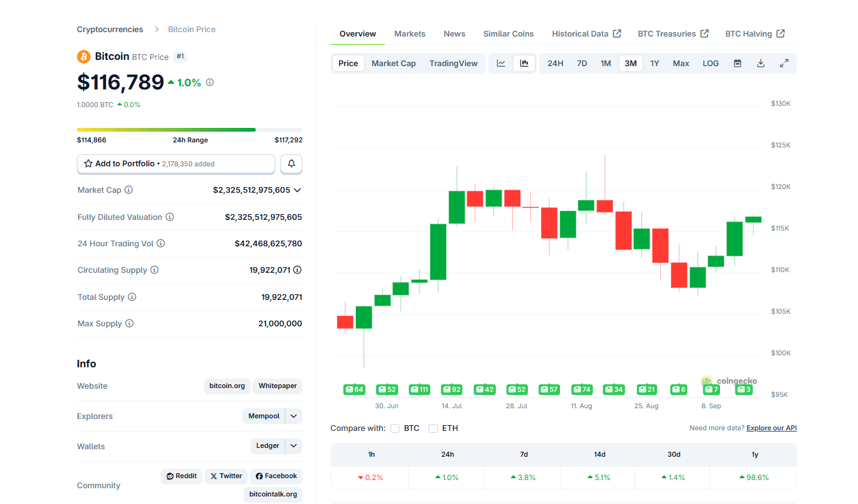Open news marker labeled 111
858x504 pixels.
pyautogui.click(x=420, y=389)
